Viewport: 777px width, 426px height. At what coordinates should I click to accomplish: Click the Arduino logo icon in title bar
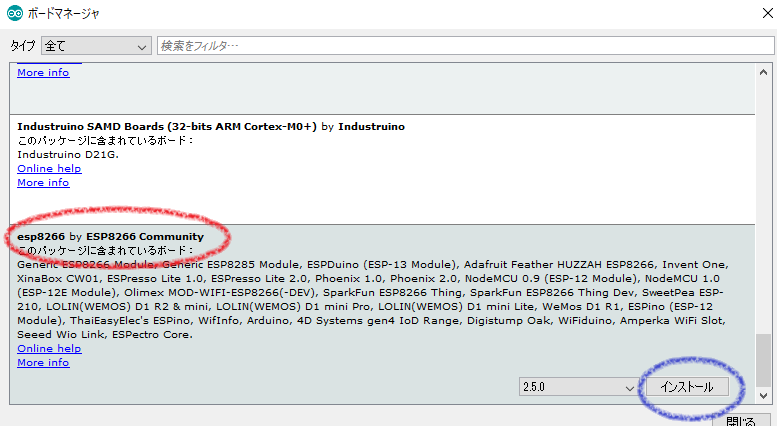pyautogui.click(x=15, y=13)
